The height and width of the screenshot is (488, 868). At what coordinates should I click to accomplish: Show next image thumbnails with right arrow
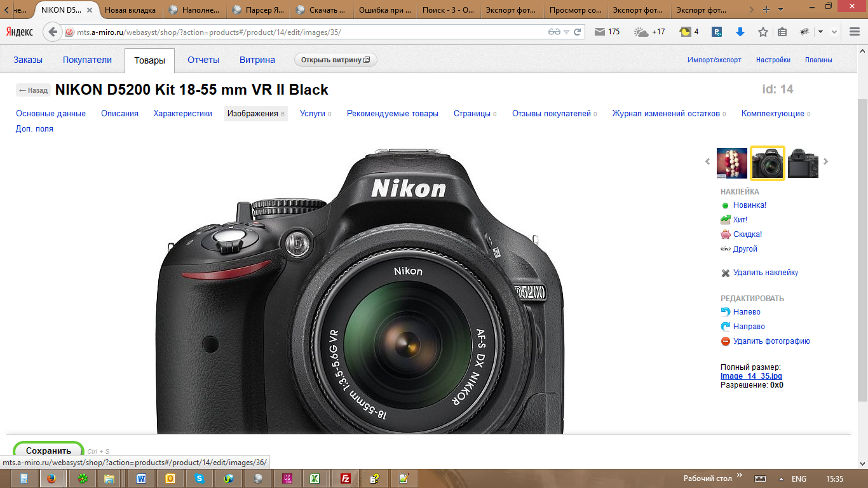[826, 161]
